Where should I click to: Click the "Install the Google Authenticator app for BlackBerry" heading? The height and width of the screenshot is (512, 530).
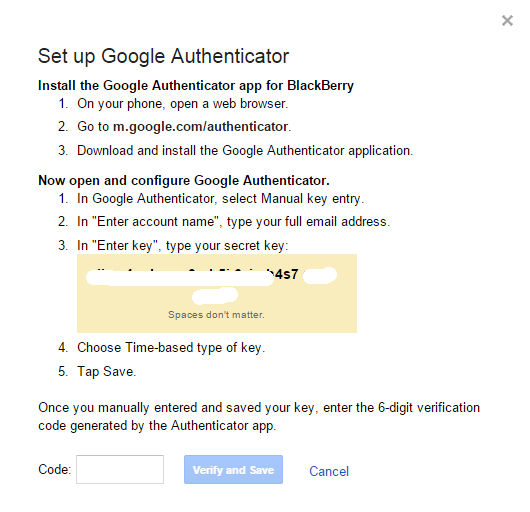pyautogui.click(x=196, y=86)
